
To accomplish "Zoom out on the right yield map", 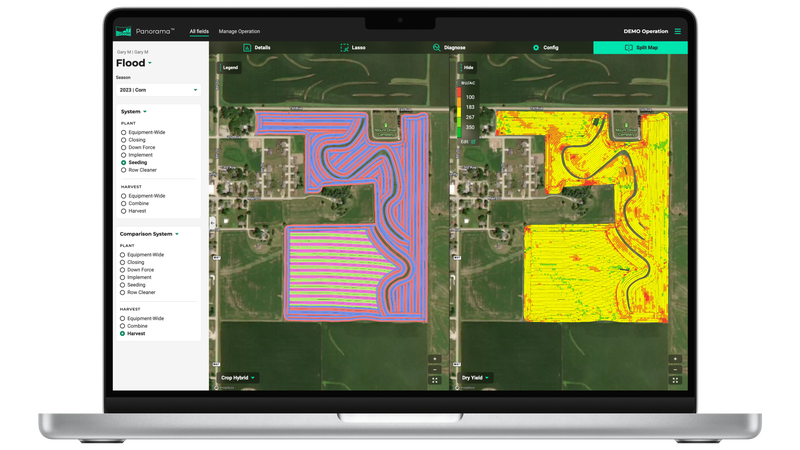I will pos(675,369).
